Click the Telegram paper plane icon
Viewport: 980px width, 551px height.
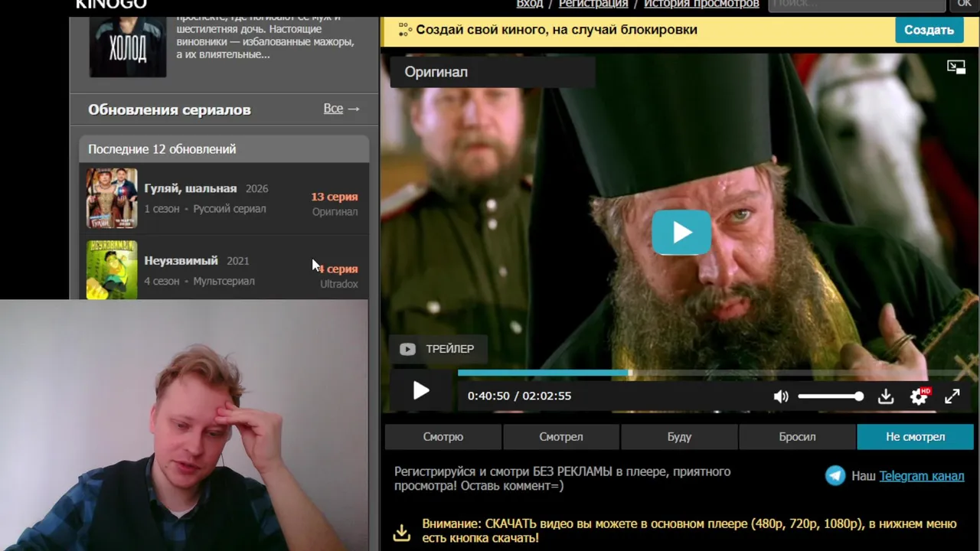point(835,475)
